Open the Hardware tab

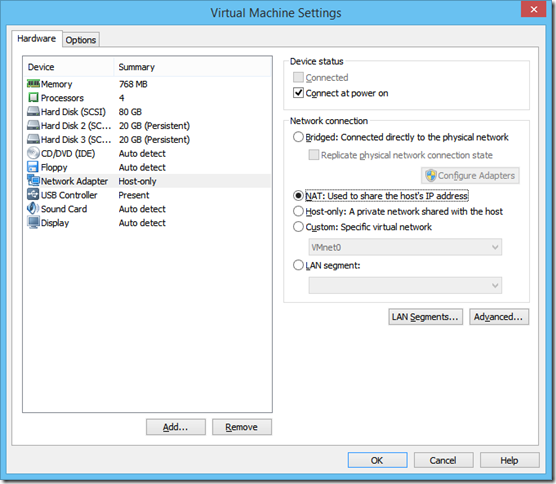point(37,38)
